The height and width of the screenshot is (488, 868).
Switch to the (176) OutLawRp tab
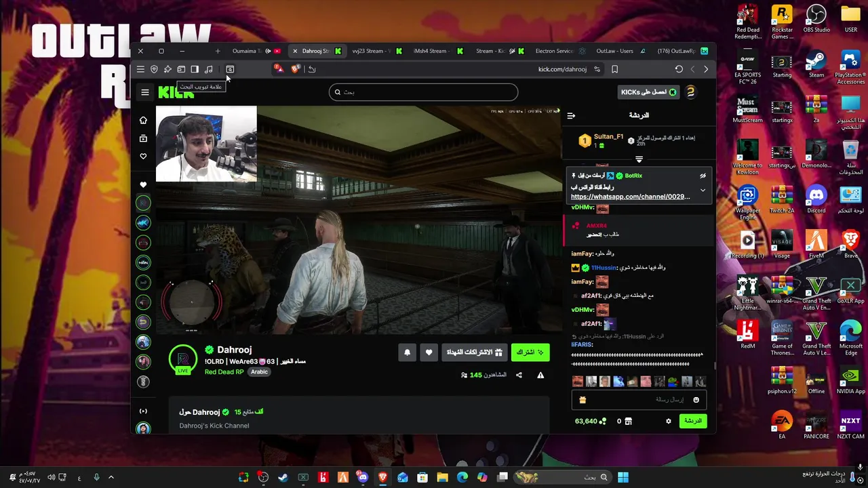(682, 51)
